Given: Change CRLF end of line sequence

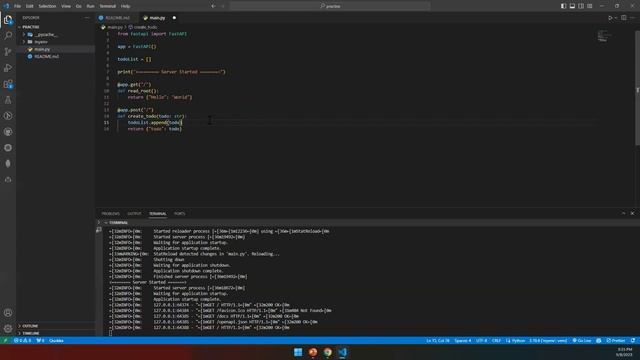Looking at the screenshot, I should coord(496,340).
